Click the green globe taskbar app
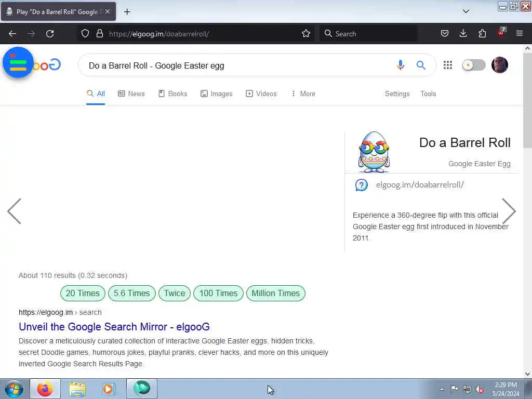532x399 pixels. (141, 389)
